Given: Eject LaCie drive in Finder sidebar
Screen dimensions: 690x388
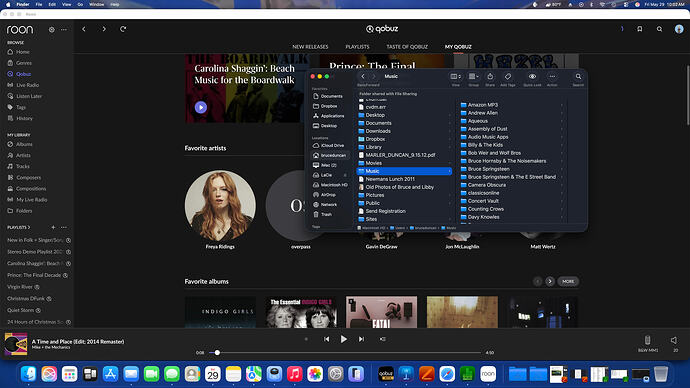Looking at the screenshot, I should coord(345,175).
